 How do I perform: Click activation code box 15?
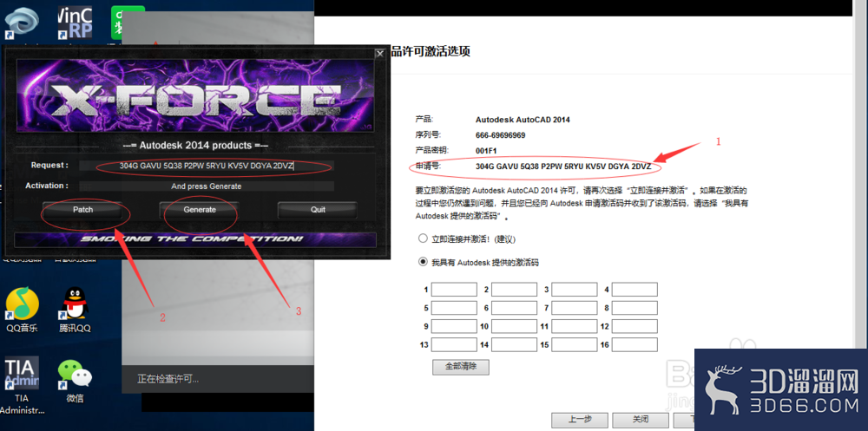click(574, 344)
